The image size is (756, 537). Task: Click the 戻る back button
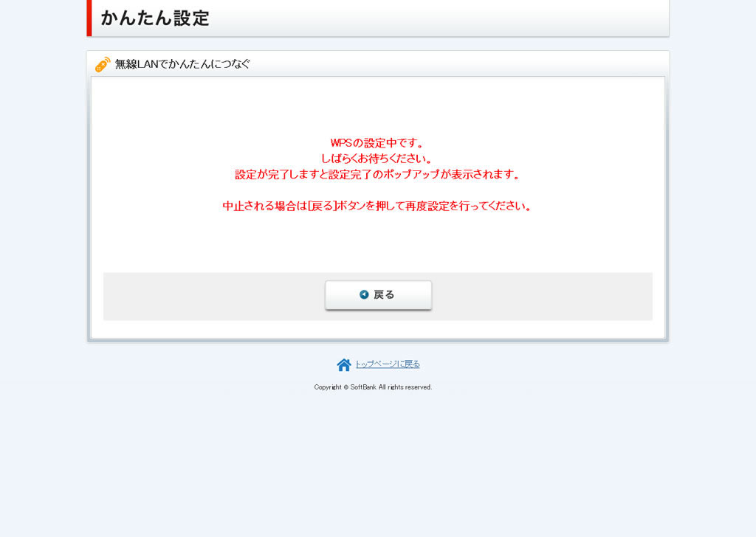pyautogui.click(x=378, y=295)
